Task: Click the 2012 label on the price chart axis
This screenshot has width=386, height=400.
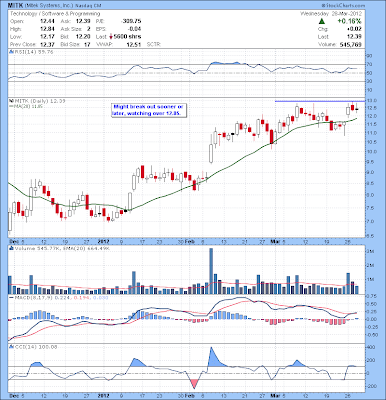Action: point(103,242)
